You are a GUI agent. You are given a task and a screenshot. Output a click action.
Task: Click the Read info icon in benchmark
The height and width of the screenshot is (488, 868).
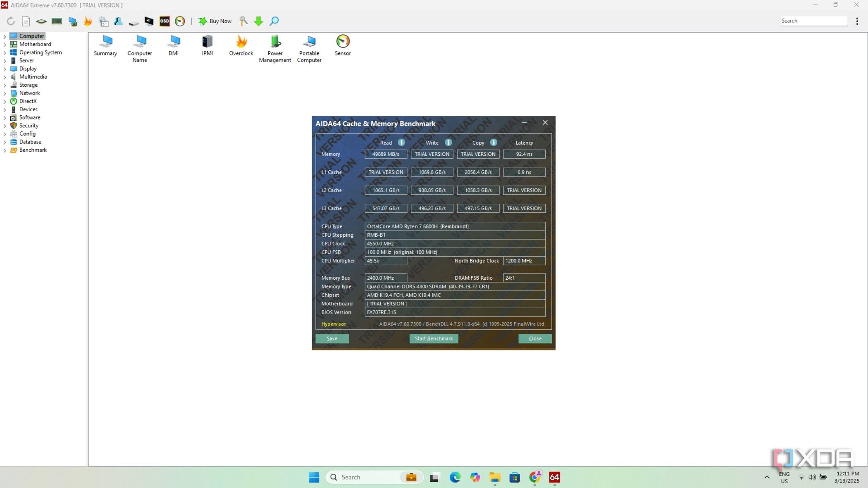[401, 143]
